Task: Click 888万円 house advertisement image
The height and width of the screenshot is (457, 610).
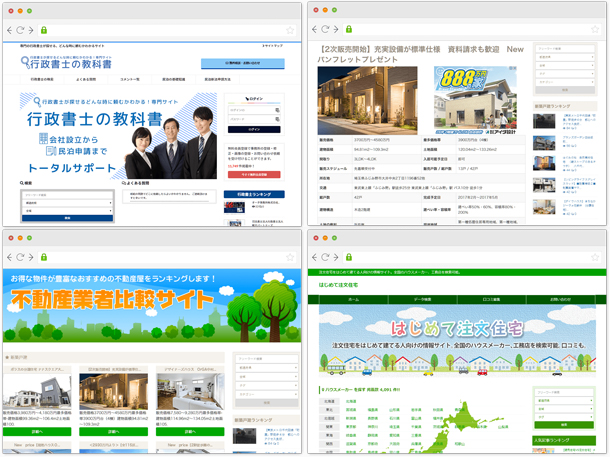Action: coord(475,100)
